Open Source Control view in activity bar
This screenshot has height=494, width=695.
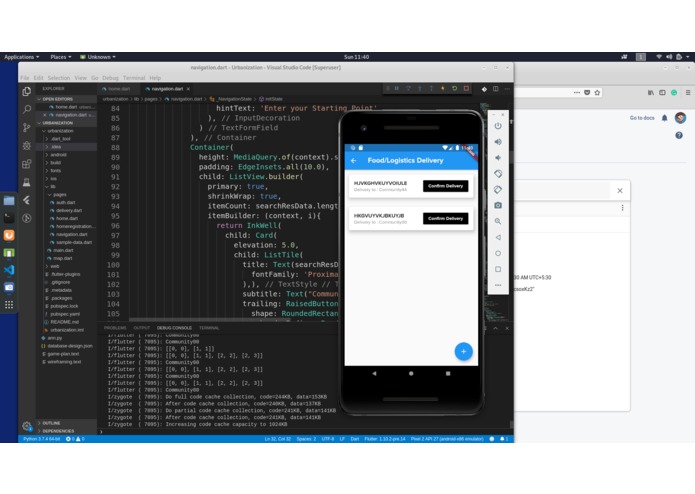27,128
